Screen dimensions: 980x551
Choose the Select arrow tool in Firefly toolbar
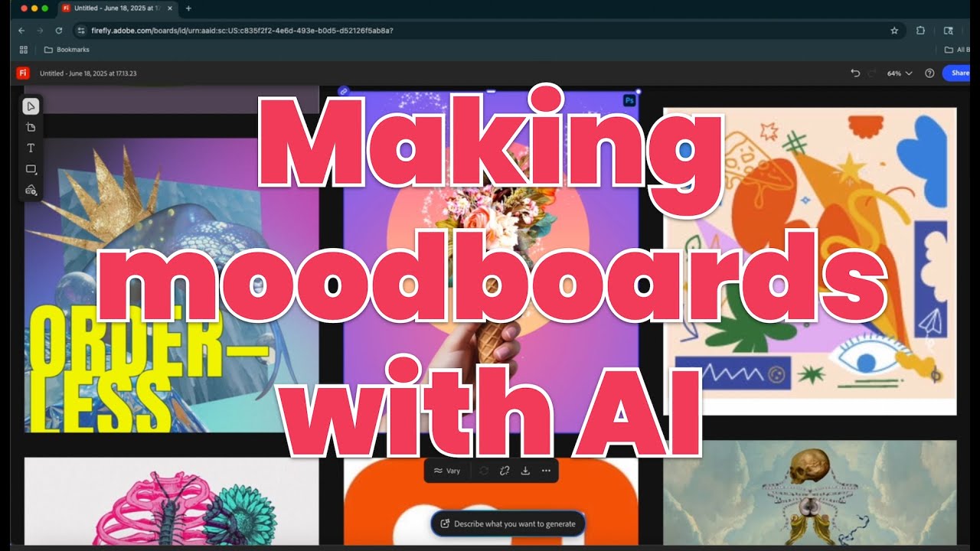(x=31, y=106)
